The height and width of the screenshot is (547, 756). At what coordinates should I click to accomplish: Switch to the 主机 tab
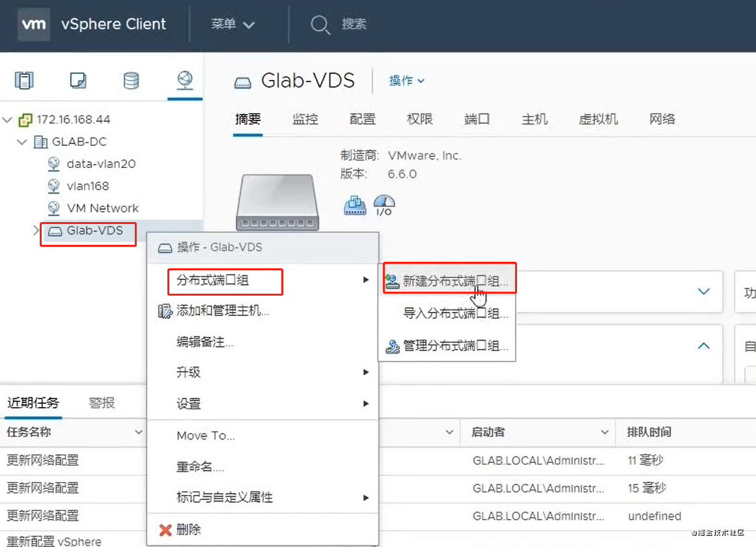[534, 119]
